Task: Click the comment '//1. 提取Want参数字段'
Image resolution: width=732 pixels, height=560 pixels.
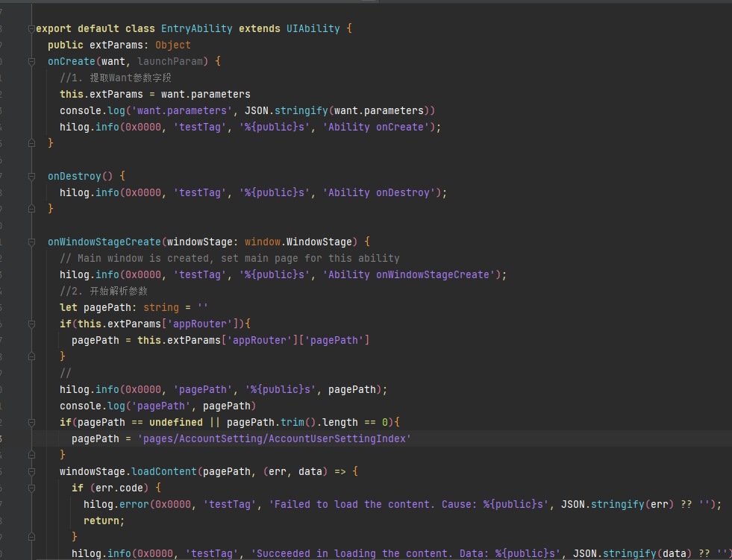Action: tap(116, 78)
